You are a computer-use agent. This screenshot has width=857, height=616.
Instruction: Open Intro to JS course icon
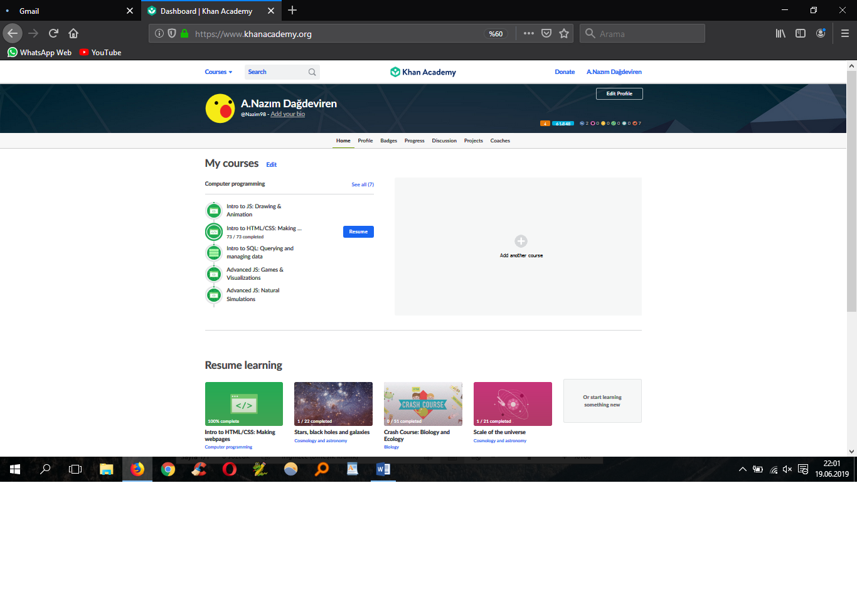pos(214,211)
